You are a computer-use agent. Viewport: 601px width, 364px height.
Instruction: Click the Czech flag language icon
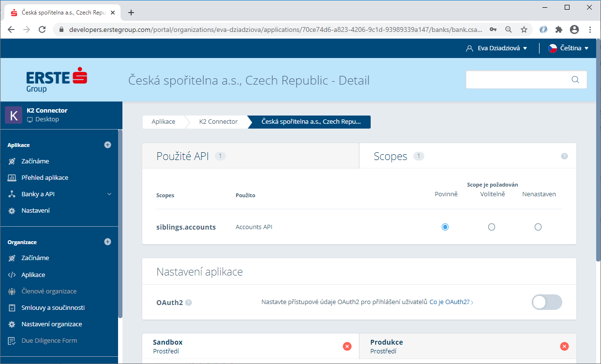tap(553, 48)
